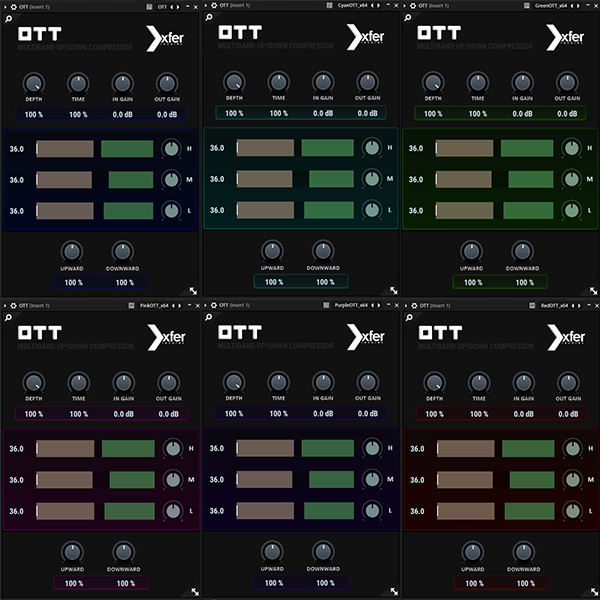The height and width of the screenshot is (600, 600).
Task: Click the Downward knob in the GreenOTT_x64 window
Action: [522, 251]
